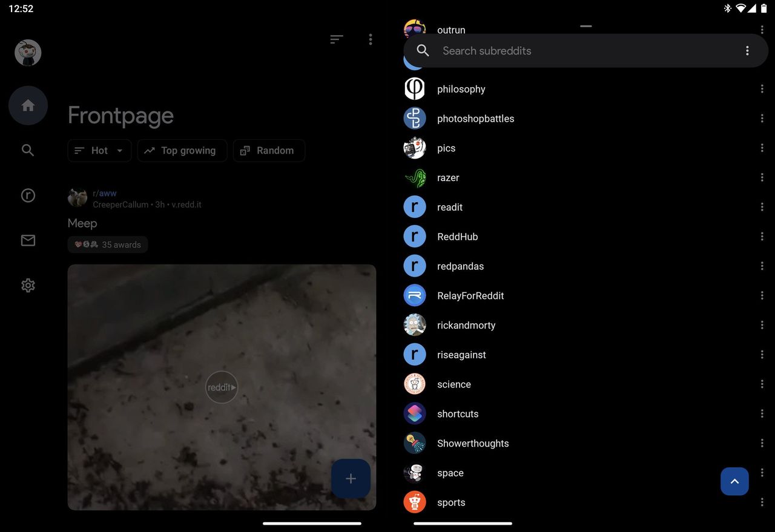
Task: Open options for razer subreddit
Action: (762, 177)
